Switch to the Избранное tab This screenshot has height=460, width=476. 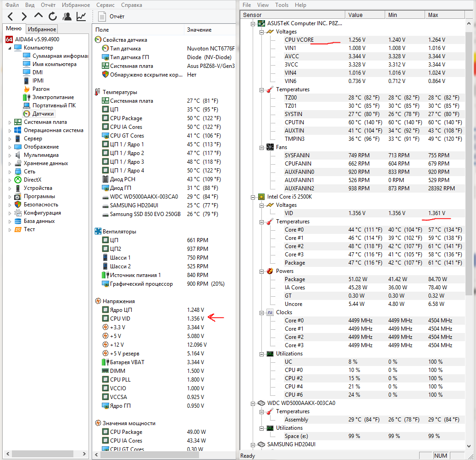pos(42,29)
